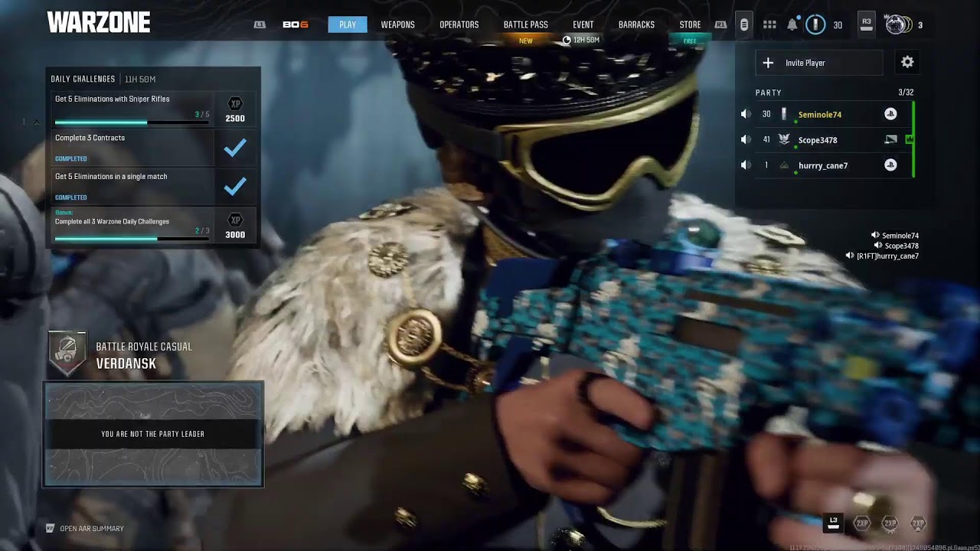Click the sniper eliminations progress bar
980x551 pixels.
click(x=132, y=122)
